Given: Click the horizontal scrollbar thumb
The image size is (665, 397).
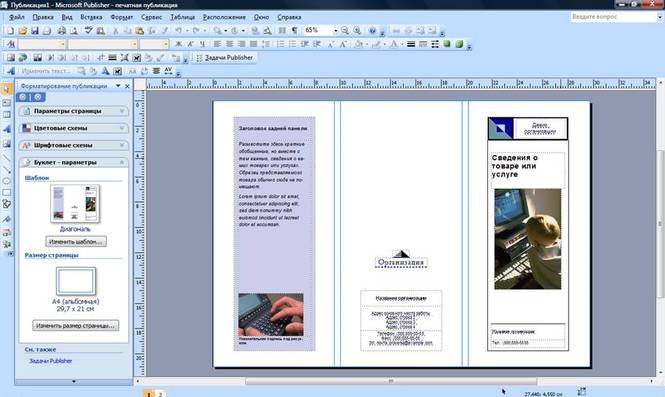Looking at the screenshot, I should (x=391, y=381).
